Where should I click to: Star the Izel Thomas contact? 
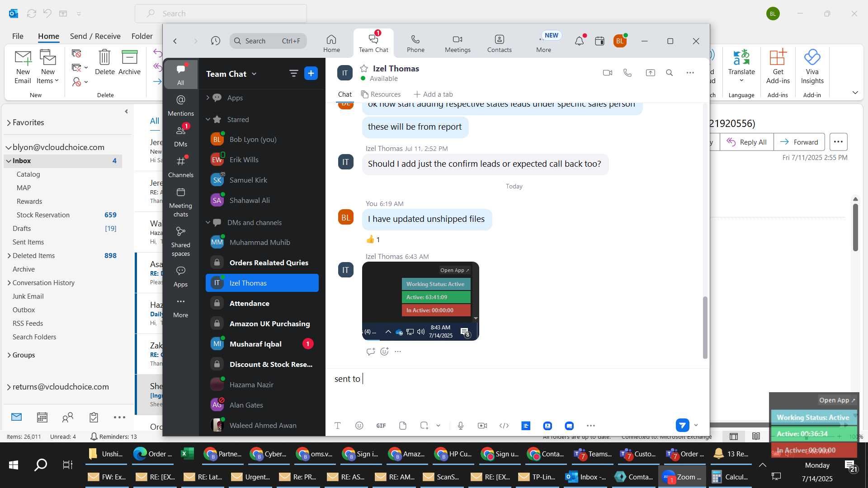coord(364,69)
